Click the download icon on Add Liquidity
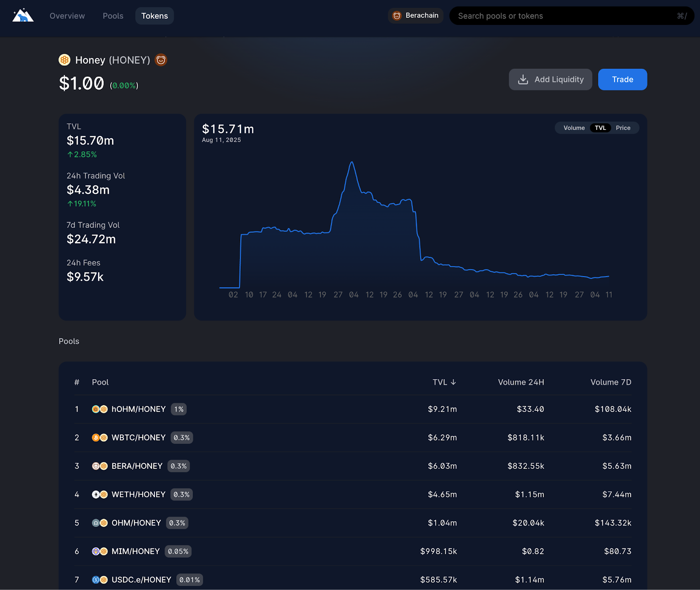The image size is (700, 590). point(523,79)
